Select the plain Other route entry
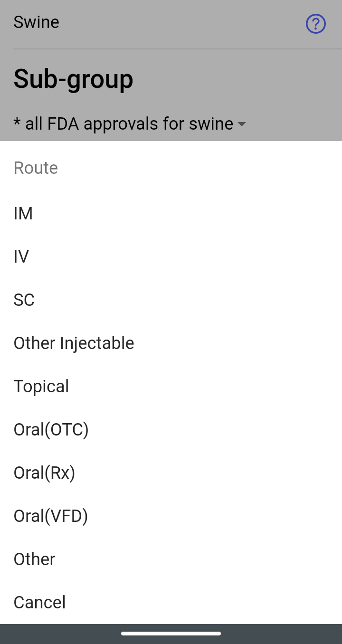The height and width of the screenshot is (644, 342). pyautogui.click(x=171, y=559)
